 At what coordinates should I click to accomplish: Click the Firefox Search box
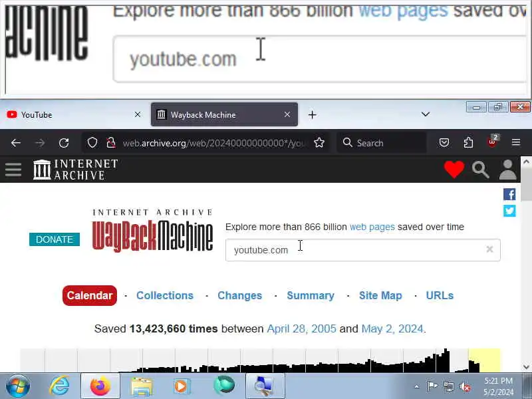pos(382,143)
